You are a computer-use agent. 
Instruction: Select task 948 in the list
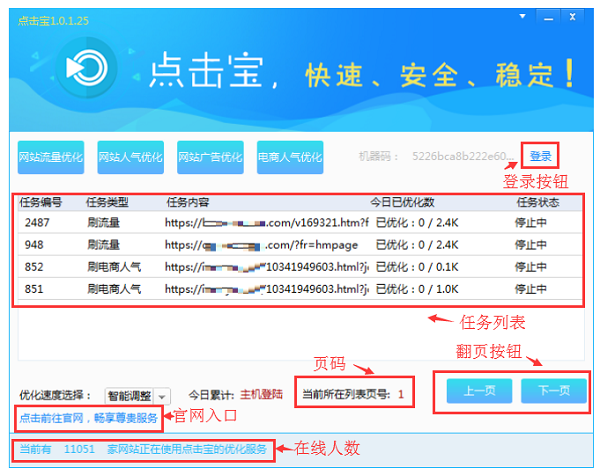pyautogui.click(x=300, y=244)
